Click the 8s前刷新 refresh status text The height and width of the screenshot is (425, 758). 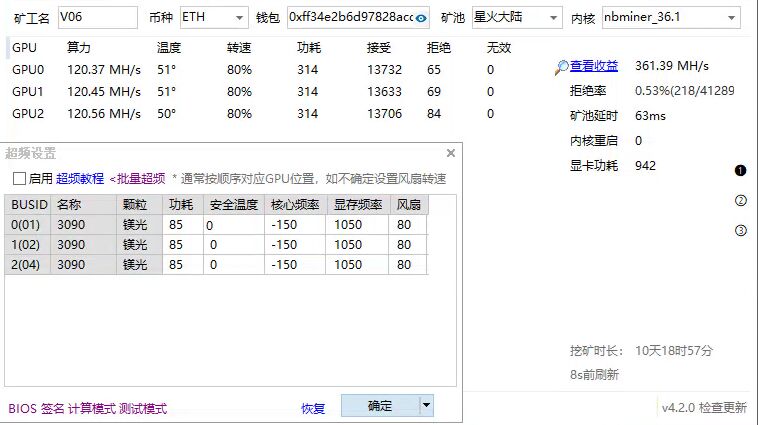(594, 375)
